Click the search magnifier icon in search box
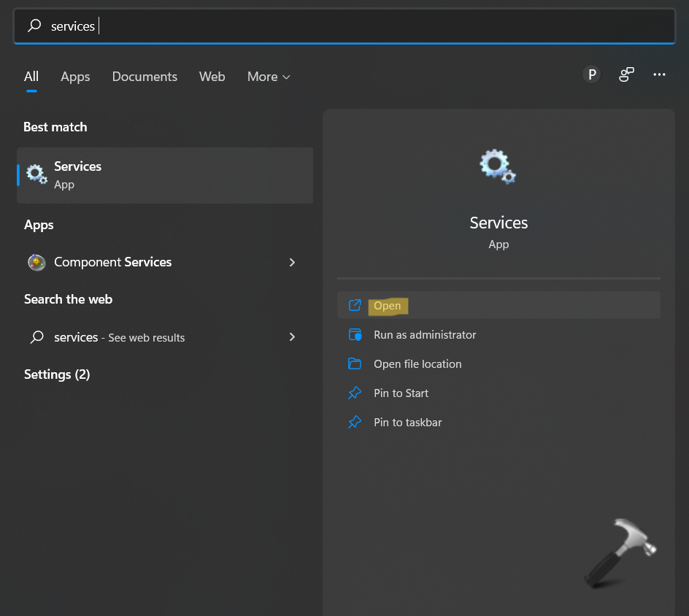The height and width of the screenshot is (616, 689). (x=34, y=26)
